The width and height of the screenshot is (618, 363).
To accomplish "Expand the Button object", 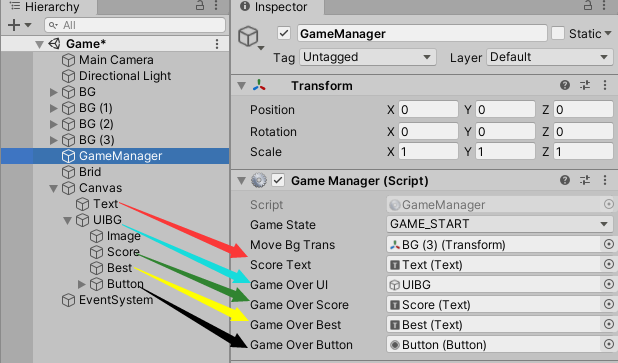I will pos(82,284).
